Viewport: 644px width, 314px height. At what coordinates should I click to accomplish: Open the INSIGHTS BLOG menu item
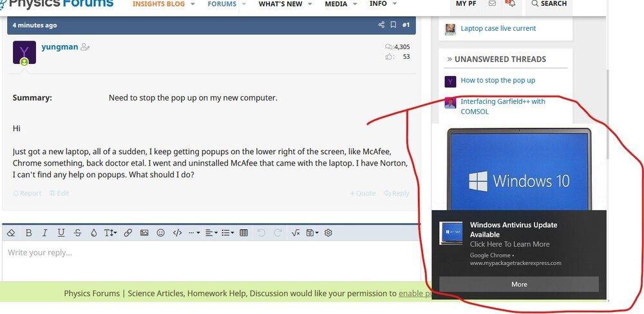158,4
